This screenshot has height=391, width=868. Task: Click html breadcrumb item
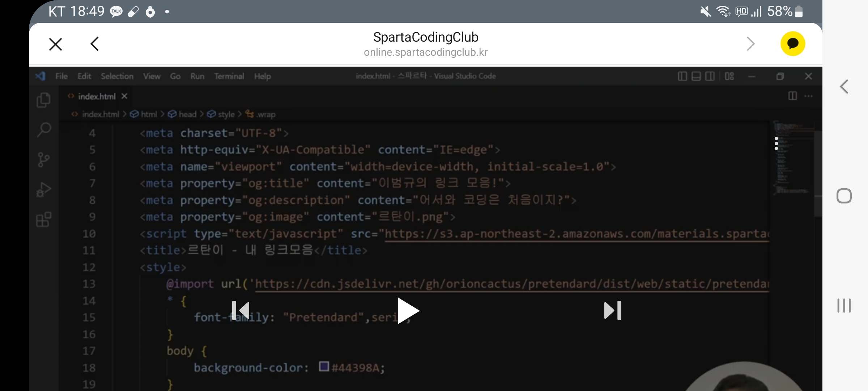(x=149, y=114)
